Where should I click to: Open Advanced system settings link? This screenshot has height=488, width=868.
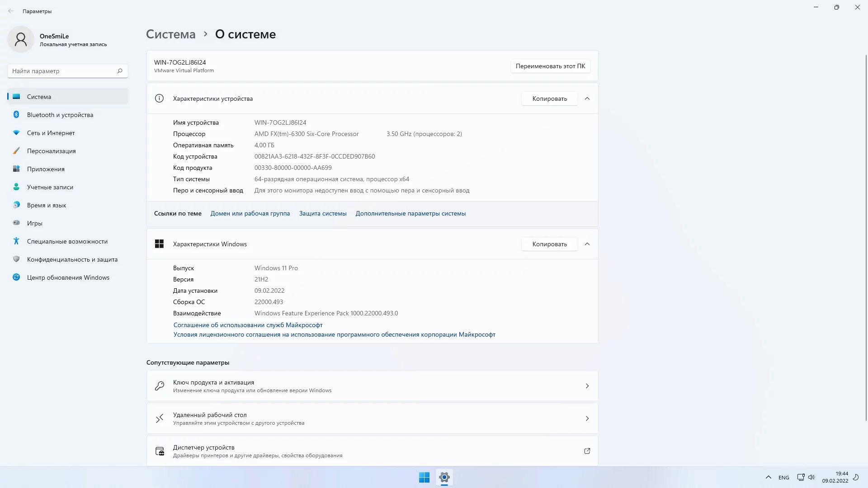pos(410,213)
